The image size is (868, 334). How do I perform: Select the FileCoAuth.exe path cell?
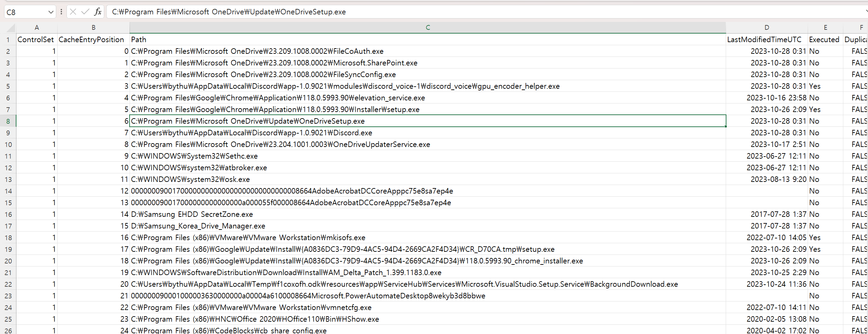428,51
